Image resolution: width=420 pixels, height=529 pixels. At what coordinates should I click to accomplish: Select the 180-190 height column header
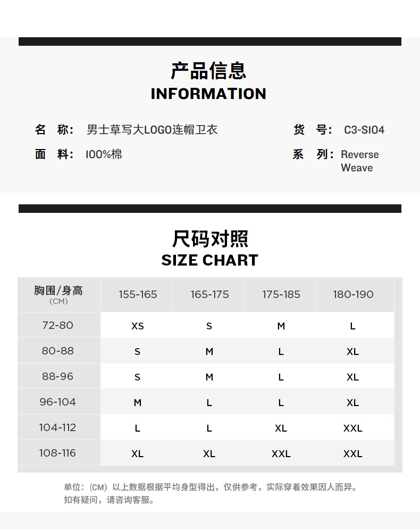pyautogui.click(x=353, y=294)
